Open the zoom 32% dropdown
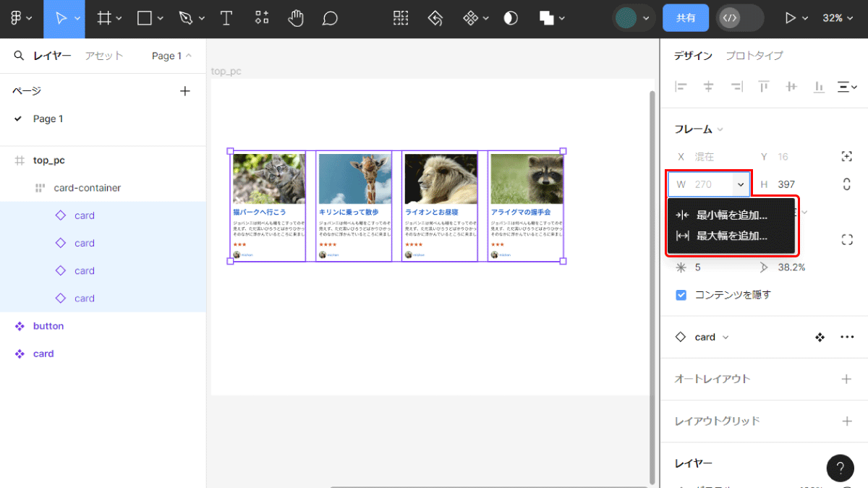The height and width of the screenshot is (488, 868). tap(838, 18)
